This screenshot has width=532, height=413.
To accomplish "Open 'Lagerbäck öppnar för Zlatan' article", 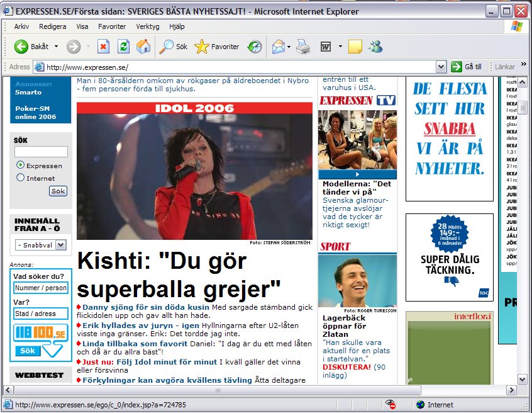I will [344, 326].
